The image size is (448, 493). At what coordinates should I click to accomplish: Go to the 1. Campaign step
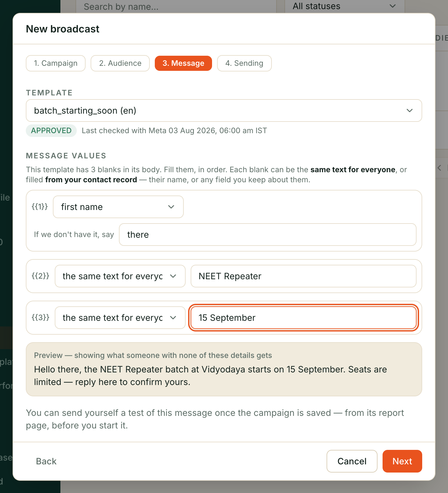click(x=56, y=63)
